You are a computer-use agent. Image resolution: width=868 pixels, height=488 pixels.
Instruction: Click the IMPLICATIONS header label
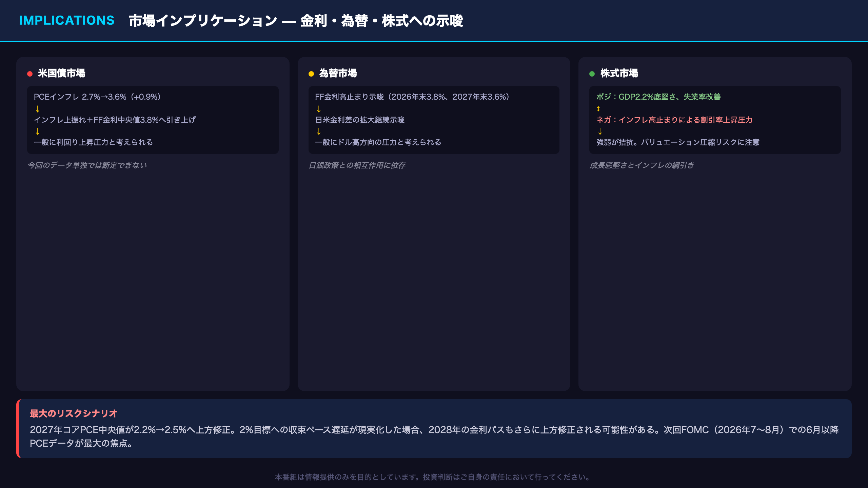66,21
